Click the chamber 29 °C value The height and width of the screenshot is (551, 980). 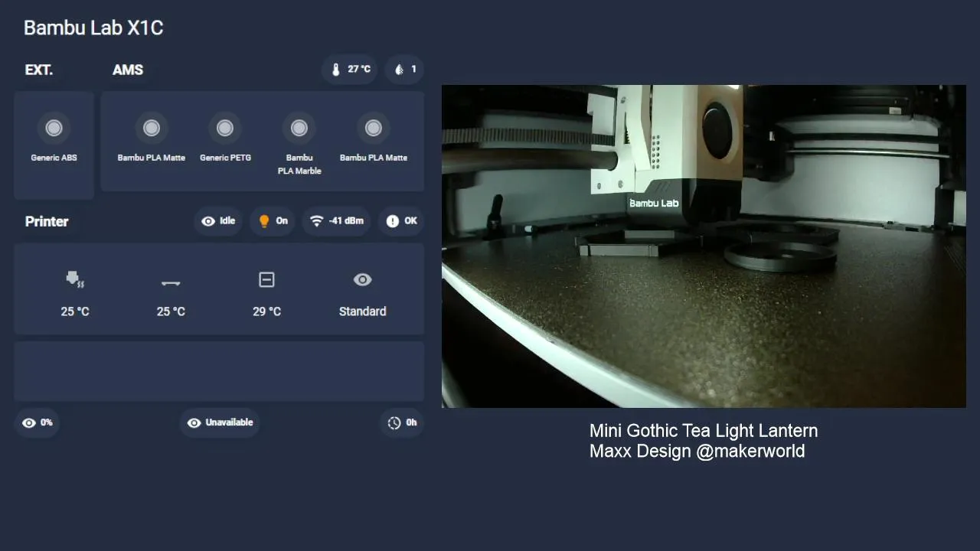pyautogui.click(x=266, y=311)
